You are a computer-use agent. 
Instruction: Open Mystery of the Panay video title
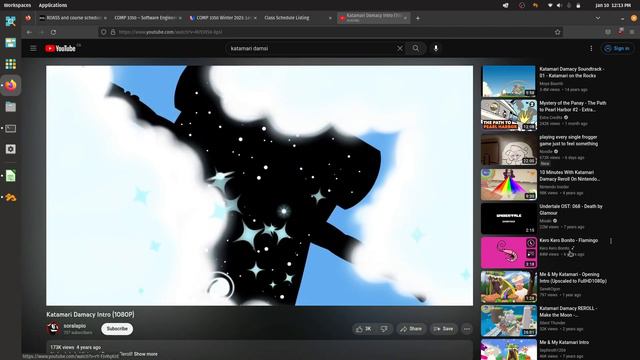(x=573, y=107)
